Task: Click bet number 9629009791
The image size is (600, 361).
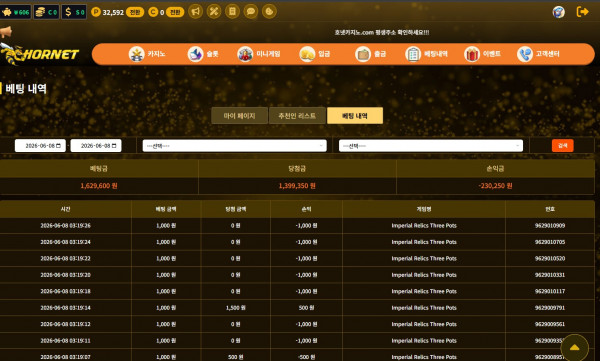Action: click(x=550, y=308)
